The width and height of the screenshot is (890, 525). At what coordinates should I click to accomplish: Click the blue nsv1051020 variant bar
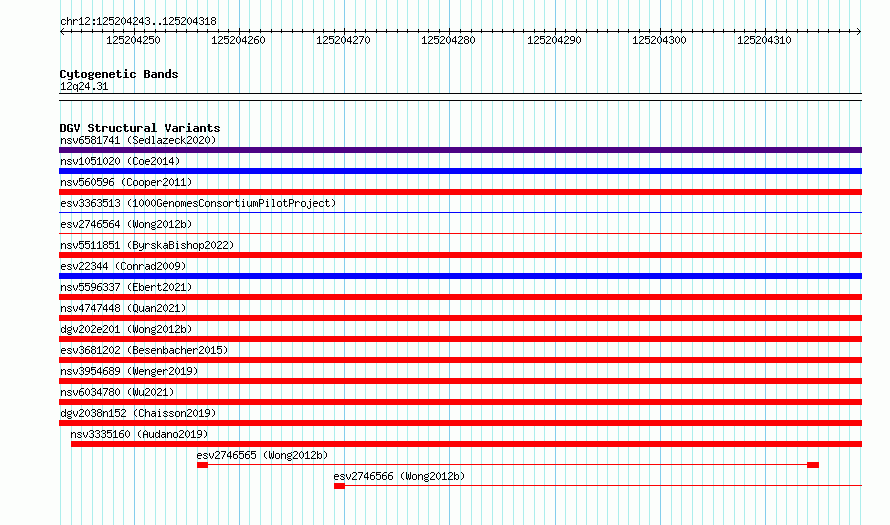(x=460, y=171)
